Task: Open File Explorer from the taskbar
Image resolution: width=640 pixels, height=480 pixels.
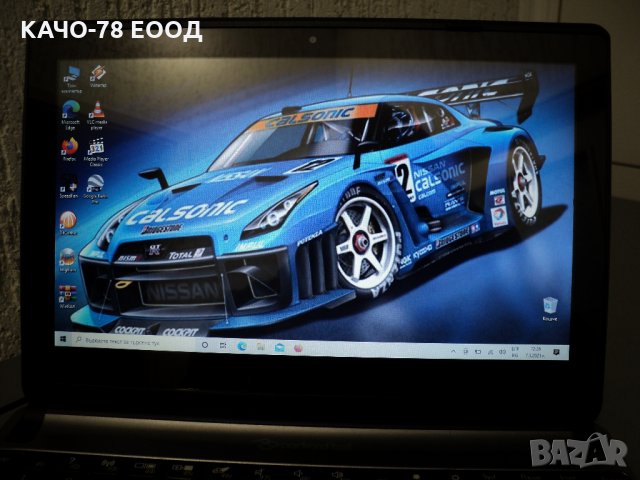Action: tap(260, 347)
